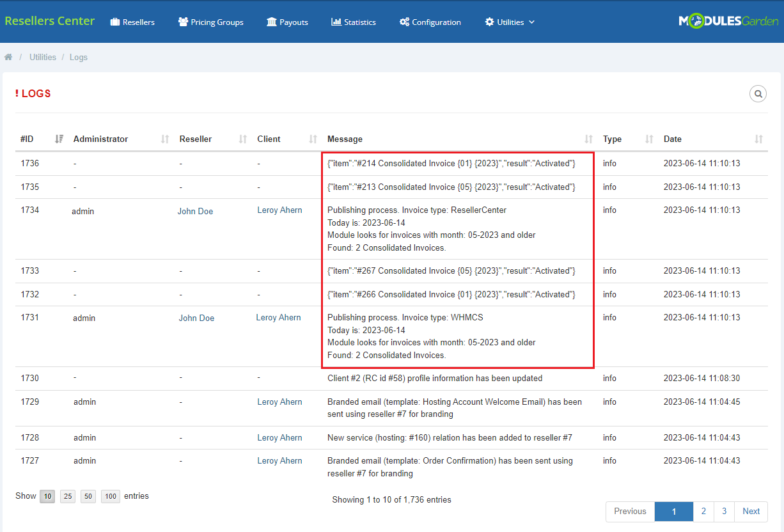Click the Hosting Account Welcome Email message
784x532 pixels.
[x=455, y=408]
